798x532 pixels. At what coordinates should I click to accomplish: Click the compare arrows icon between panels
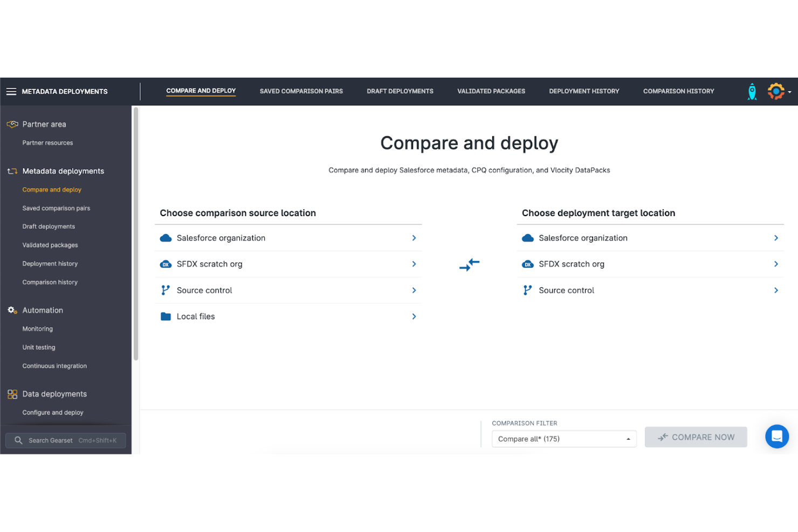click(x=469, y=265)
